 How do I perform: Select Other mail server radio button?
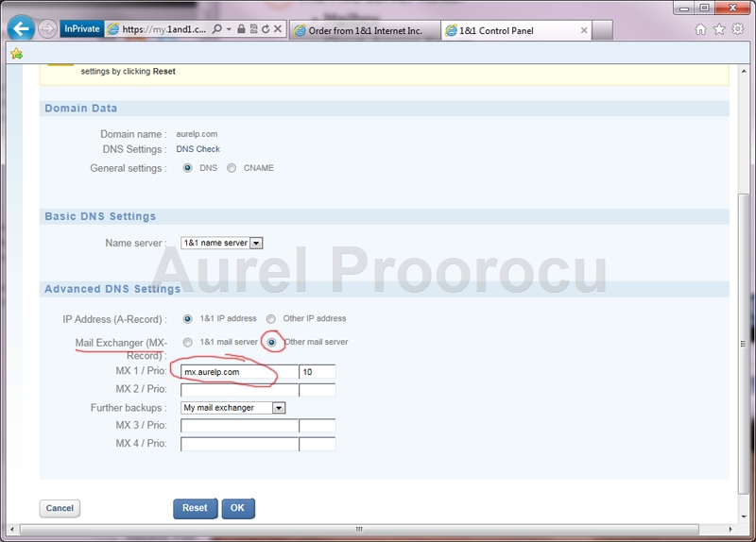pyautogui.click(x=271, y=343)
